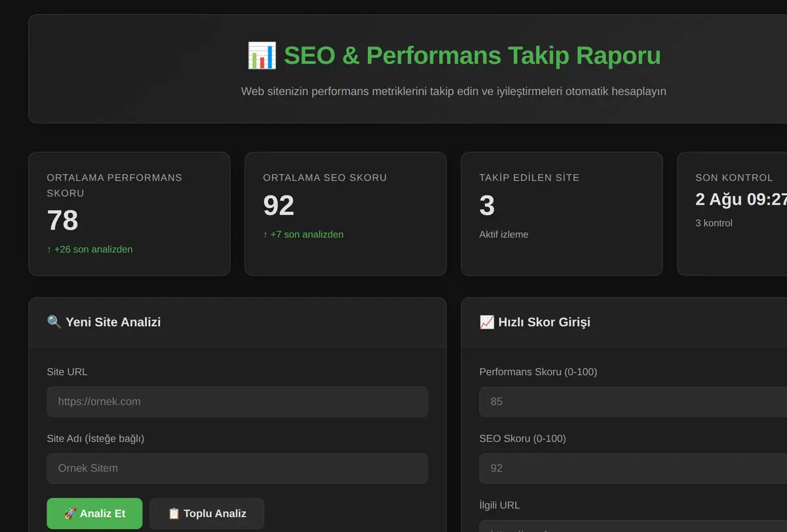Click the Son Kontrol card label
The height and width of the screenshot is (532, 787).
click(734, 178)
